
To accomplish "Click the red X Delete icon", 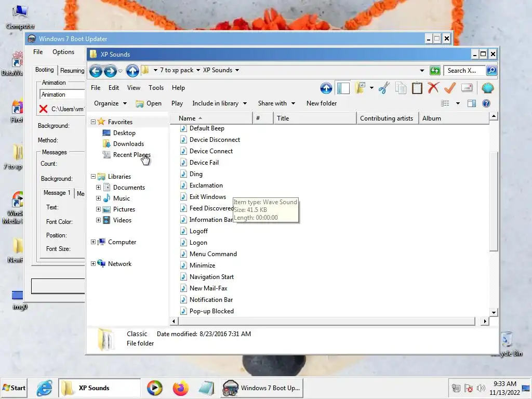I will [433, 88].
